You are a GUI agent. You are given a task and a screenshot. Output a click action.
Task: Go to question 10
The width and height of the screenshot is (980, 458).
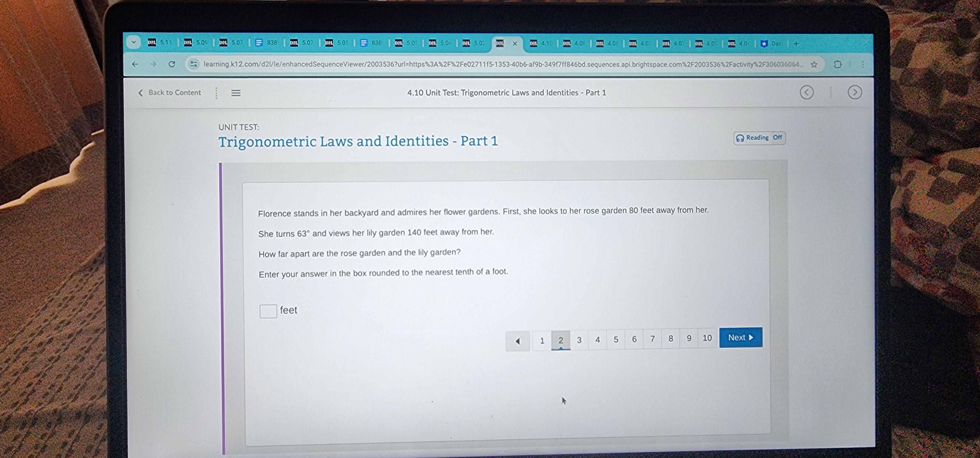707,338
